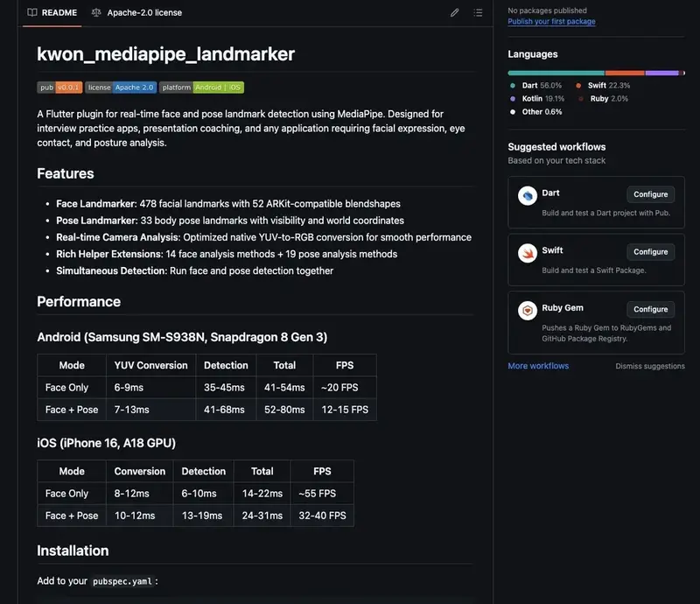Click the Installation heading
The width and height of the screenshot is (700, 604).
click(73, 551)
